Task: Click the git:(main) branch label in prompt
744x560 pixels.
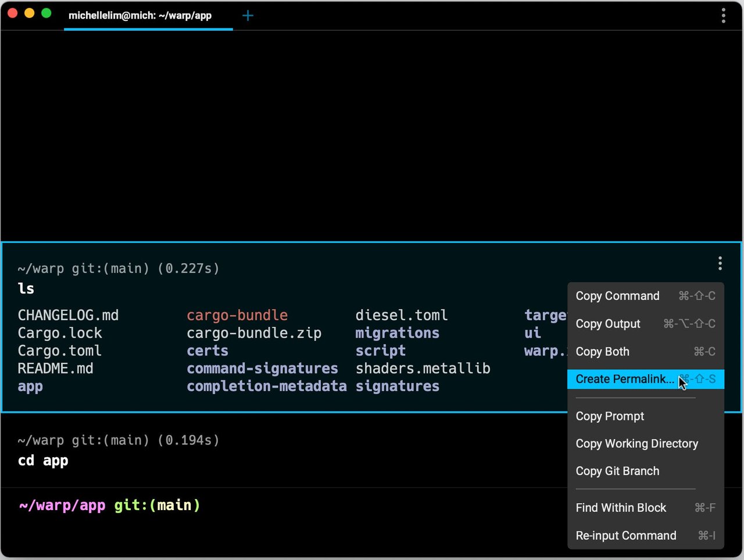Action: coord(156,505)
